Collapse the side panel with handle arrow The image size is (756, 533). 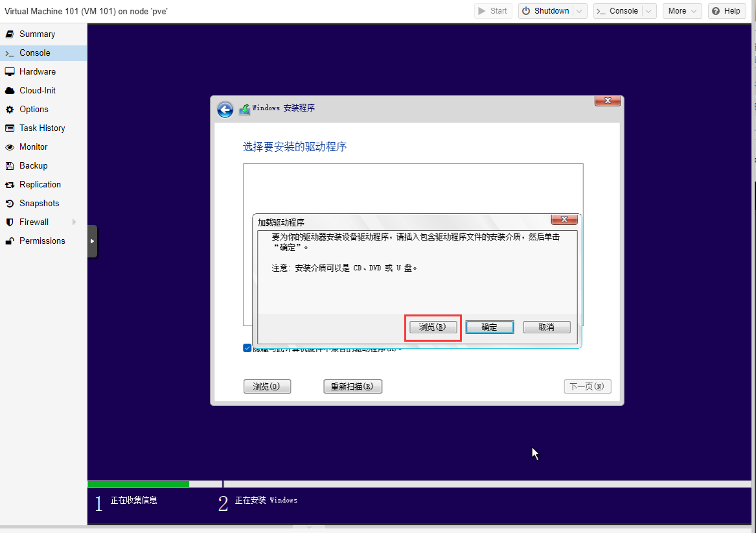point(92,241)
